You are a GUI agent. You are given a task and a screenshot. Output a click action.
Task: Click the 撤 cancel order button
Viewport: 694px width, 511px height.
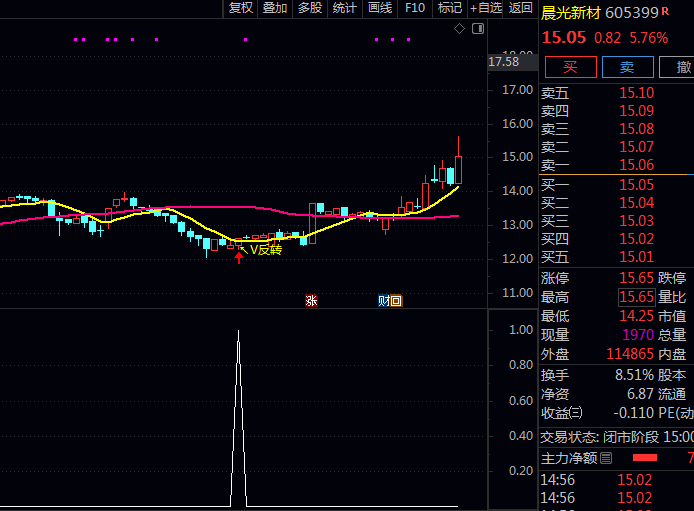point(677,67)
